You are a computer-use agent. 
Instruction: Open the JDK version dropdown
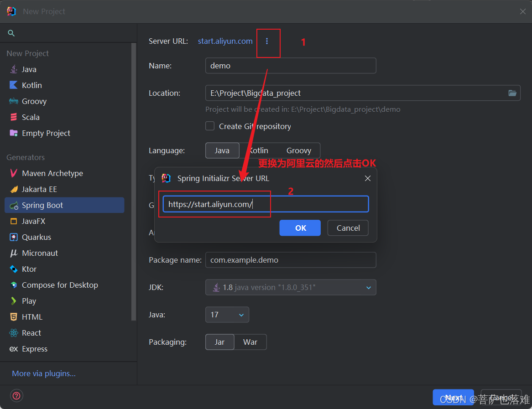291,287
